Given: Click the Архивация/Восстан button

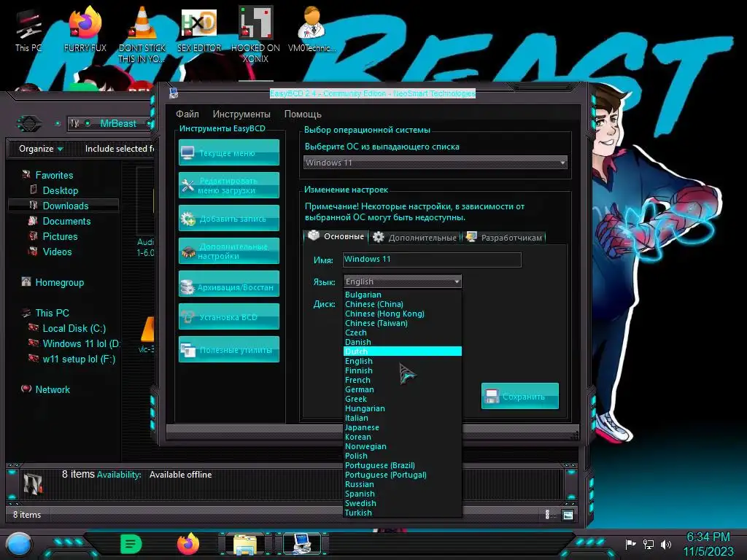Looking at the screenshot, I should point(228,284).
